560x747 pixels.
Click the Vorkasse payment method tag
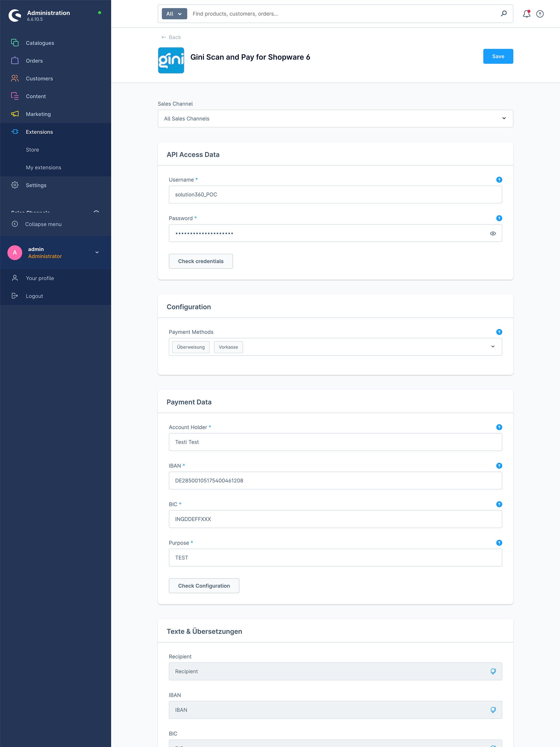[228, 347]
